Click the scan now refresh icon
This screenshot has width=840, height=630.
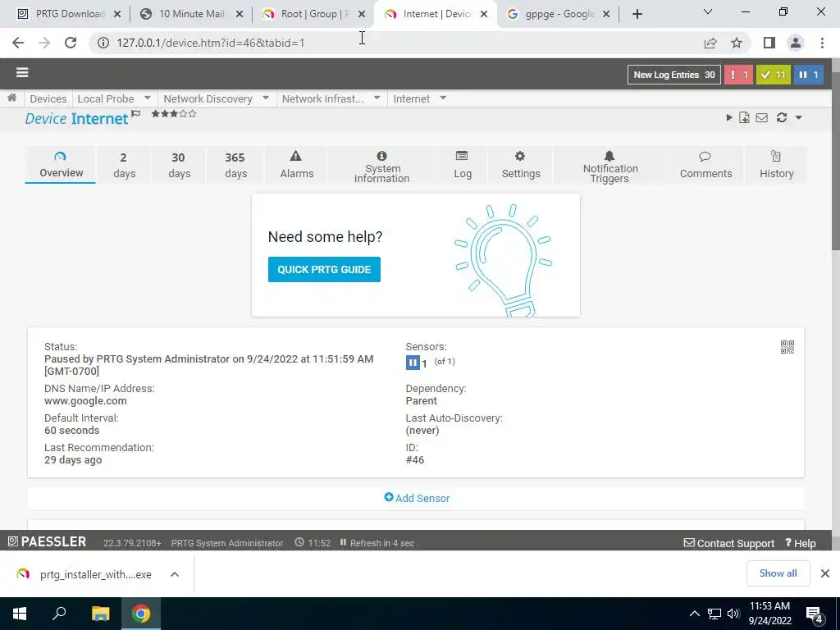coord(782,117)
